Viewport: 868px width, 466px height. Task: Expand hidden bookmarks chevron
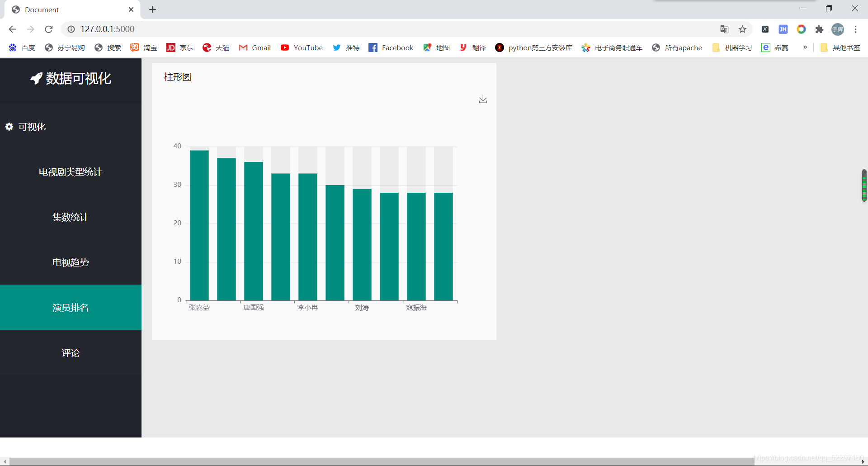click(805, 48)
